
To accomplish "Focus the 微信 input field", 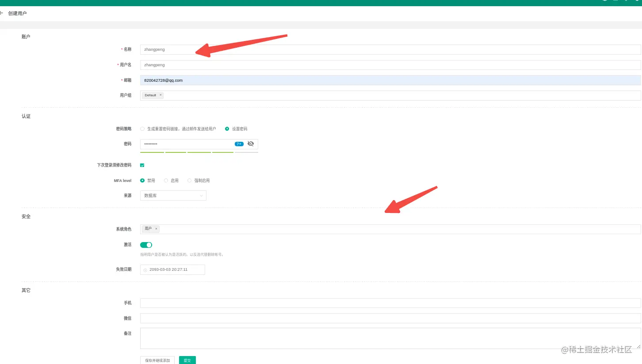I will tap(390, 318).
